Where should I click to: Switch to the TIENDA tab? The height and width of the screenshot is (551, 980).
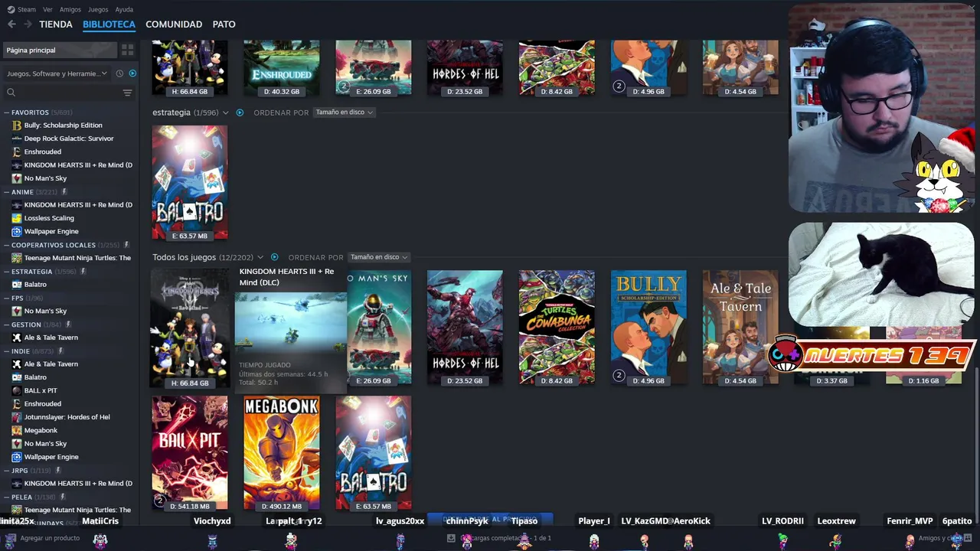[x=56, y=24]
